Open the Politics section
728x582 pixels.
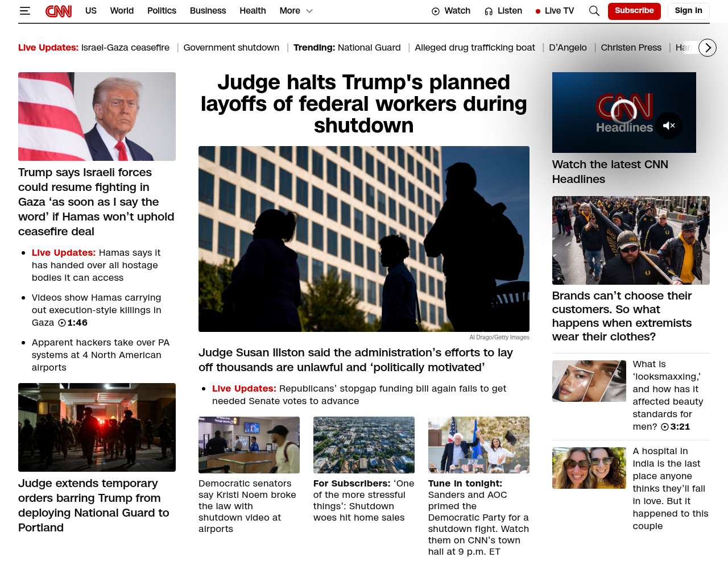coord(162,11)
